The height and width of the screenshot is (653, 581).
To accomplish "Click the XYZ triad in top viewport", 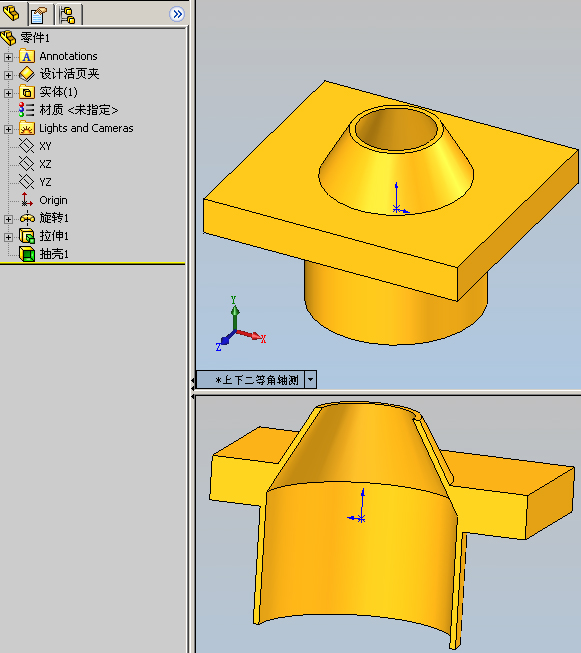I will tap(240, 324).
